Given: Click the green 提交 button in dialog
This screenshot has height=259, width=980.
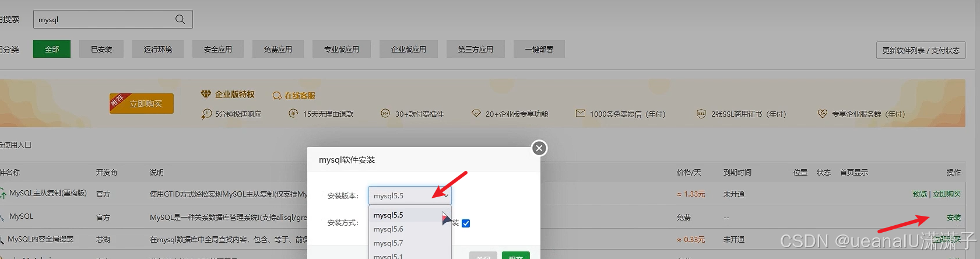Looking at the screenshot, I should click(x=516, y=256).
